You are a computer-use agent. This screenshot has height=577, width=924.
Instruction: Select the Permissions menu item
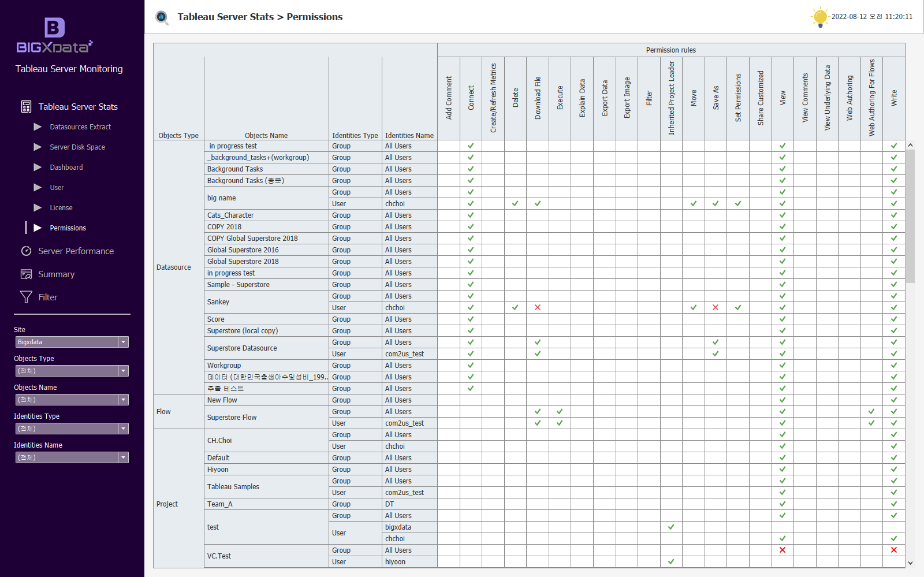68,228
